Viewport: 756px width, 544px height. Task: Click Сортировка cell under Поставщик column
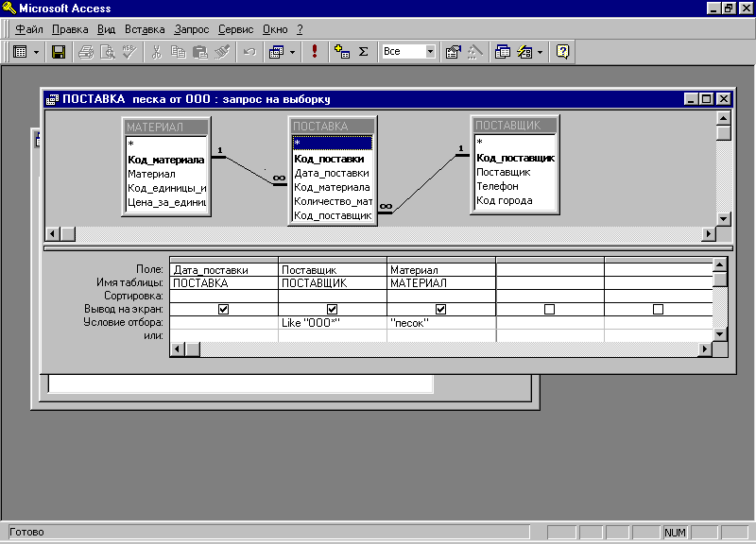[333, 296]
